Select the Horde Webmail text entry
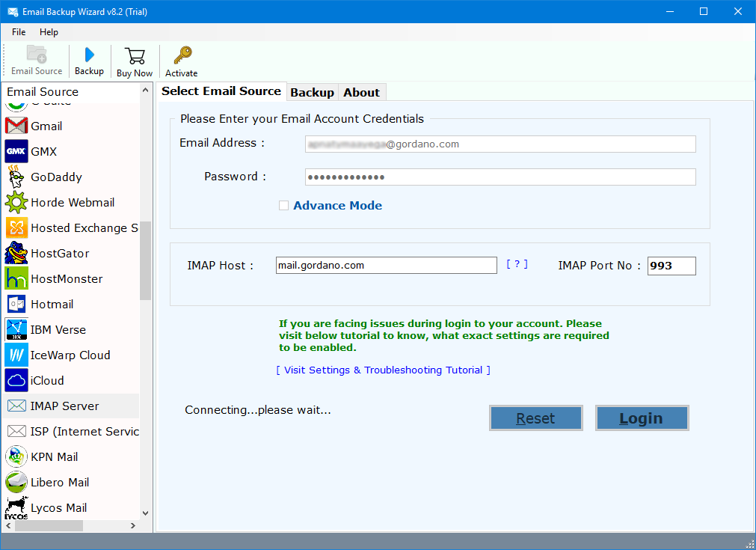This screenshot has width=756, height=550. 73,202
